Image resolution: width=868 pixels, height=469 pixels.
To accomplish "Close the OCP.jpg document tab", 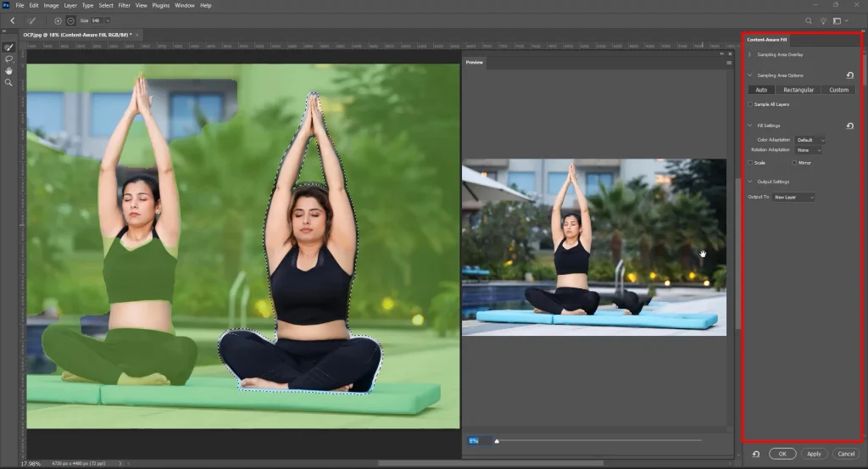I will click(x=137, y=35).
